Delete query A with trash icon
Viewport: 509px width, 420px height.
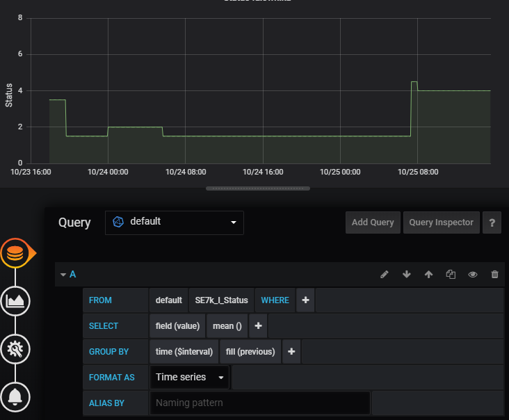coord(494,275)
